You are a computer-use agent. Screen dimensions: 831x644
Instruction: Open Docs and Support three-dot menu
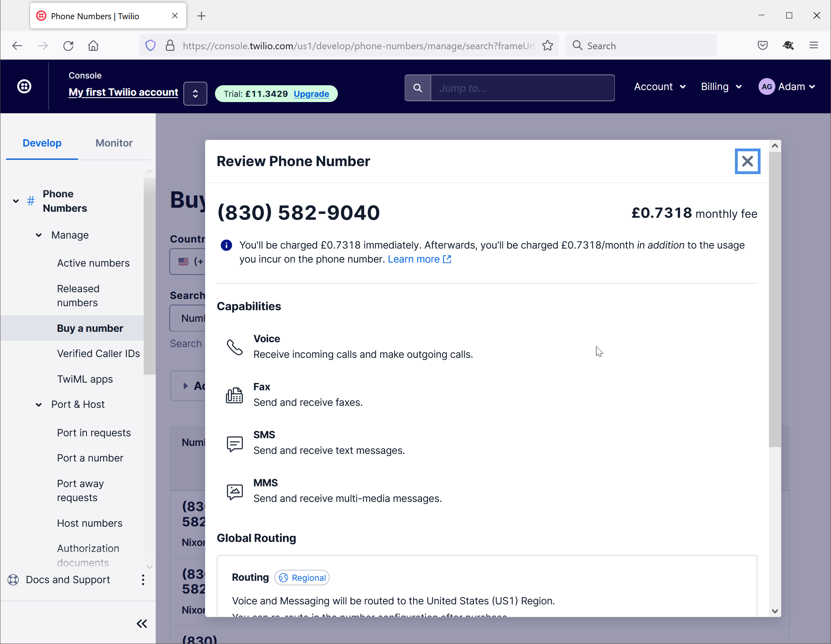pyautogui.click(x=143, y=580)
